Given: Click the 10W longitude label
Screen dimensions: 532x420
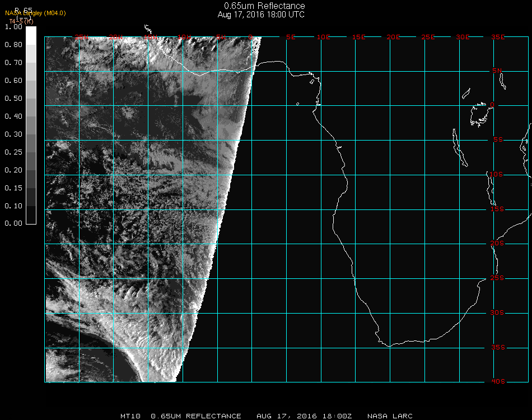Looking at the screenshot, I should tap(184, 37).
